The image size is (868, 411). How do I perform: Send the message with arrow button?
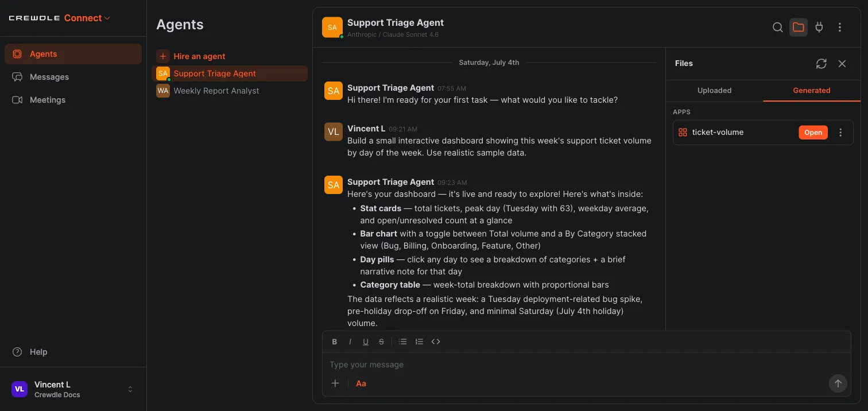click(838, 383)
